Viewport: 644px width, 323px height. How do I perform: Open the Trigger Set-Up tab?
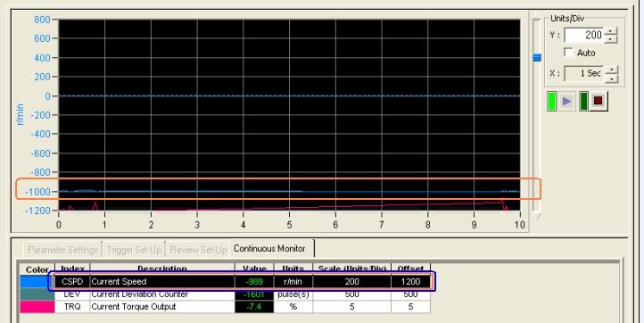click(x=134, y=250)
